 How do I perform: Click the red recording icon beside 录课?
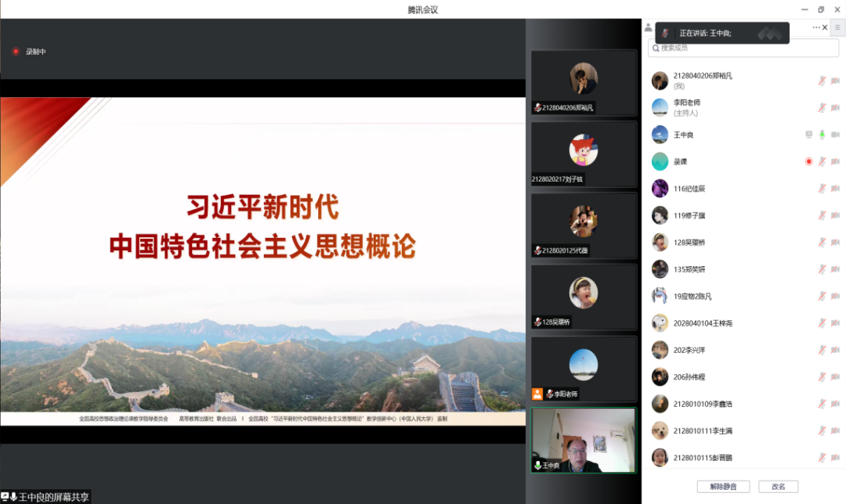click(x=808, y=161)
